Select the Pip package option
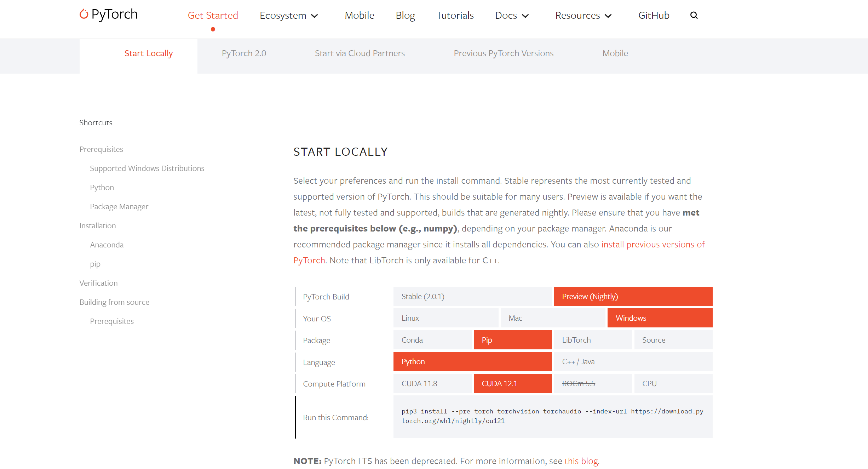The image size is (868, 469). (513, 340)
